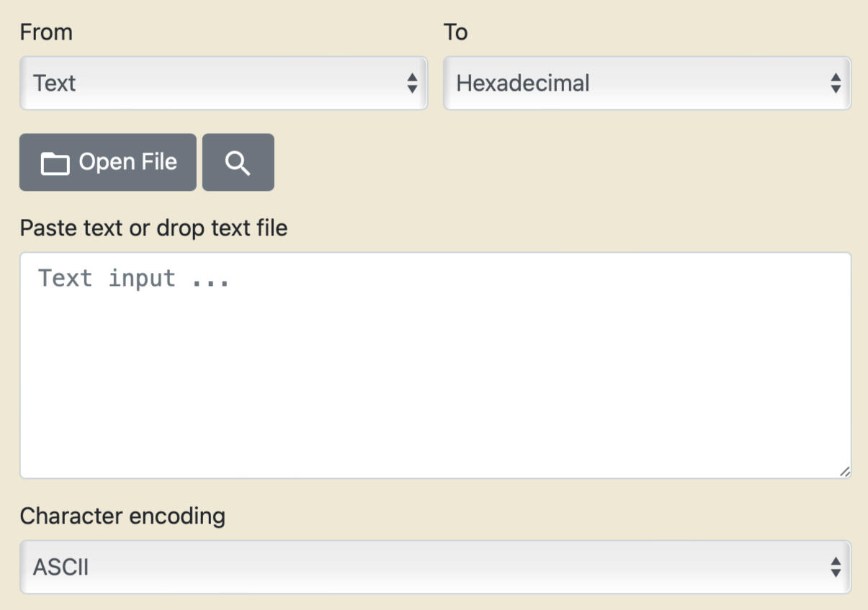Focus the empty middle of the text box
This screenshot has height=610, width=868.
pyautogui.click(x=435, y=366)
